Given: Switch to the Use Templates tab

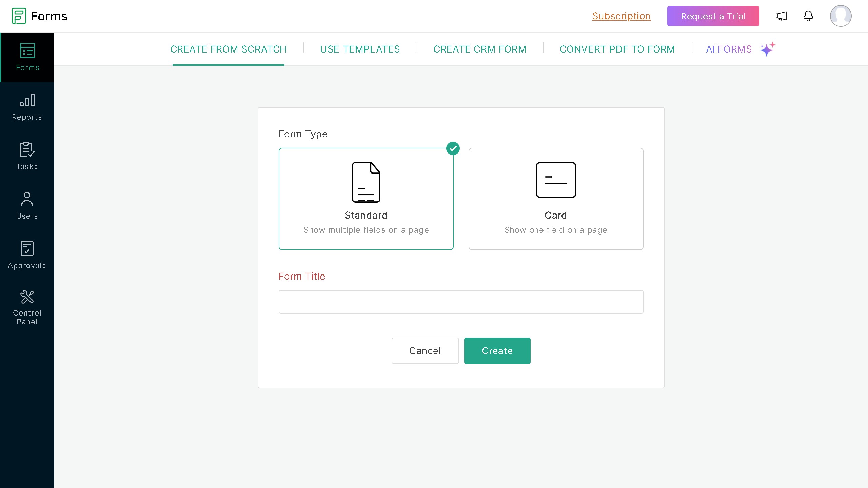Looking at the screenshot, I should 360,49.
